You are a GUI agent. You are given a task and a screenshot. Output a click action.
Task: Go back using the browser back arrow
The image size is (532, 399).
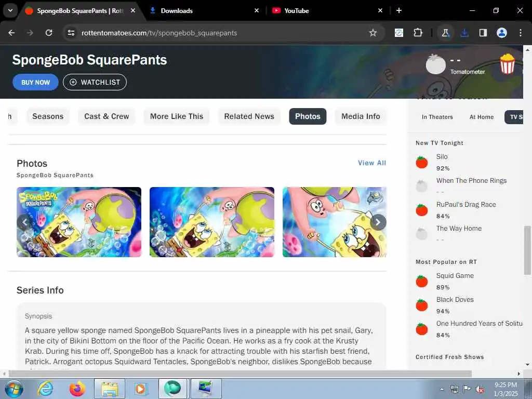(11, 33)
